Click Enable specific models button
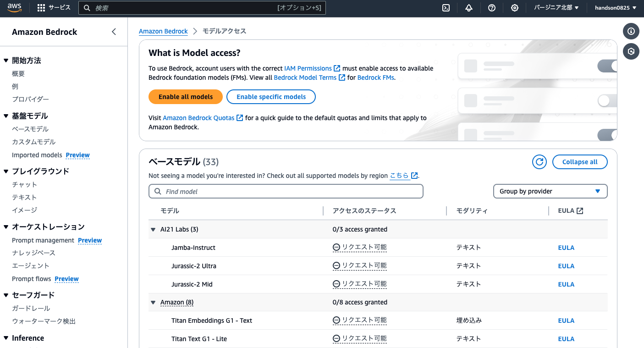 tap(271, 97)
